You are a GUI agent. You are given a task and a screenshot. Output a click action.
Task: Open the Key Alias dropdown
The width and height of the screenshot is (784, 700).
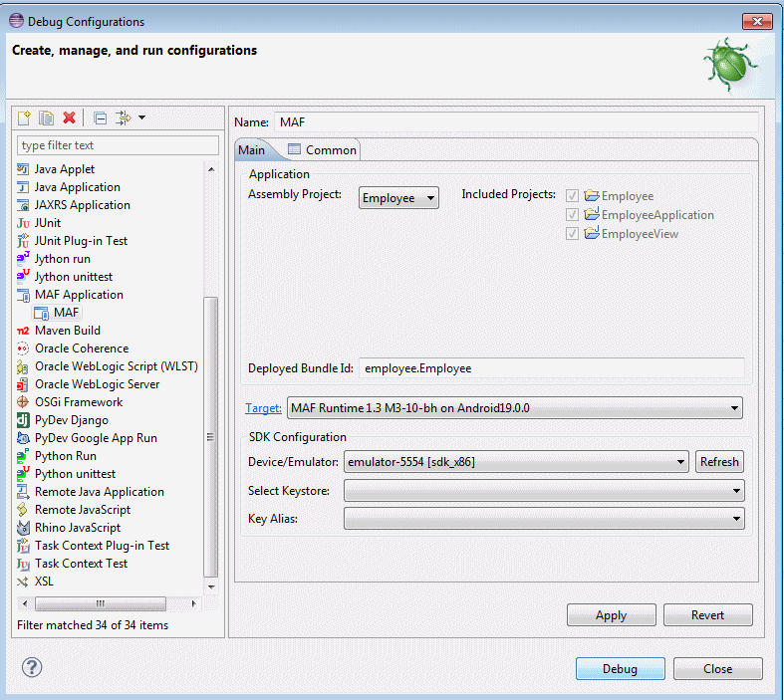tap(544, 519)
